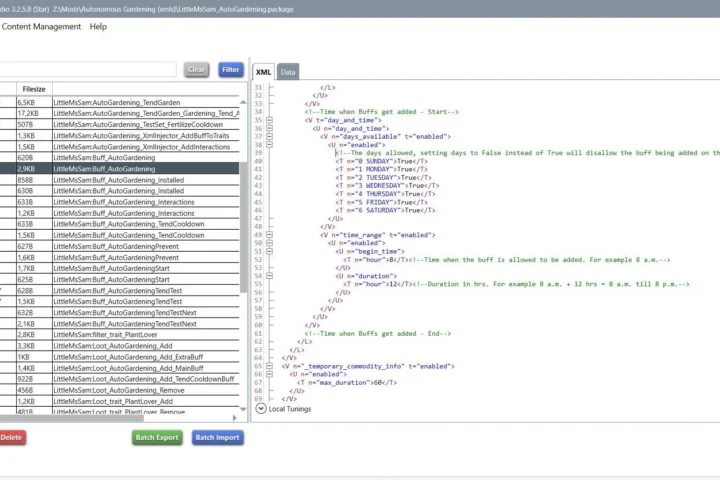The image size is (720, 480).
Task: Select the 2,1KB Buff_AutoGardeningTendTestNext row
Action: tap(119, 324)
